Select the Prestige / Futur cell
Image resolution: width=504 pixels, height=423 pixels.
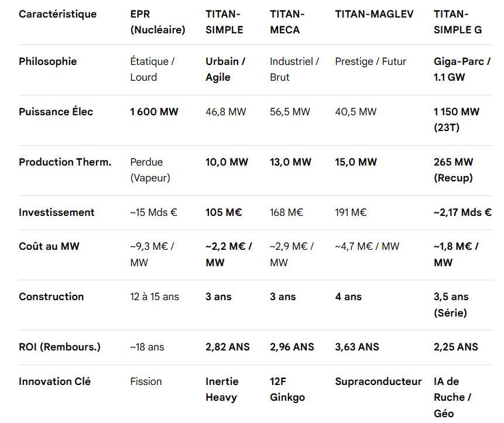371,61
